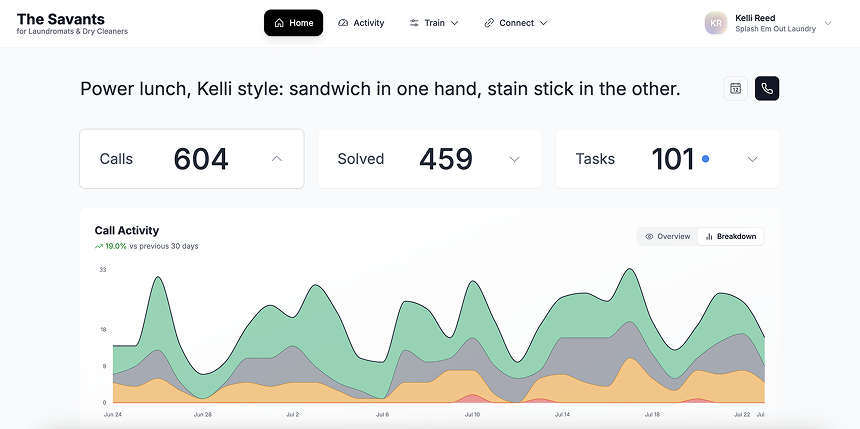Click The Savants logo title
The image size is (860, 429).
[61, 19]
